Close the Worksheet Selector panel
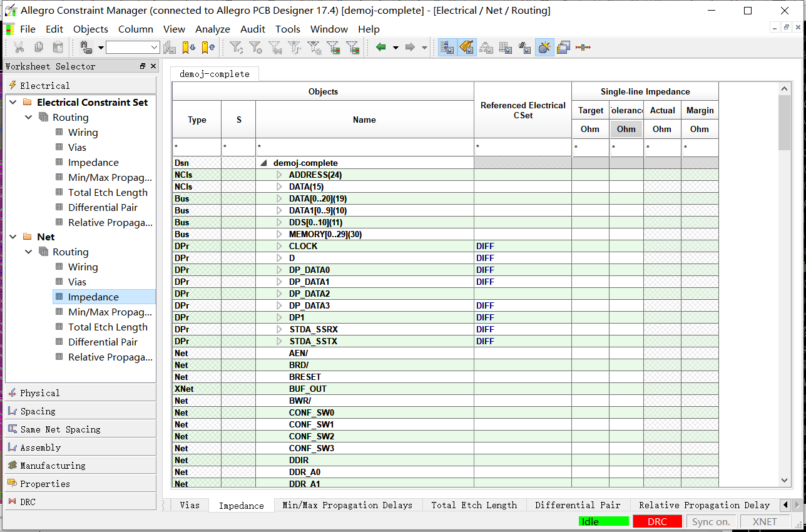Viewport: 806px width, 532px height. [153, 66]
